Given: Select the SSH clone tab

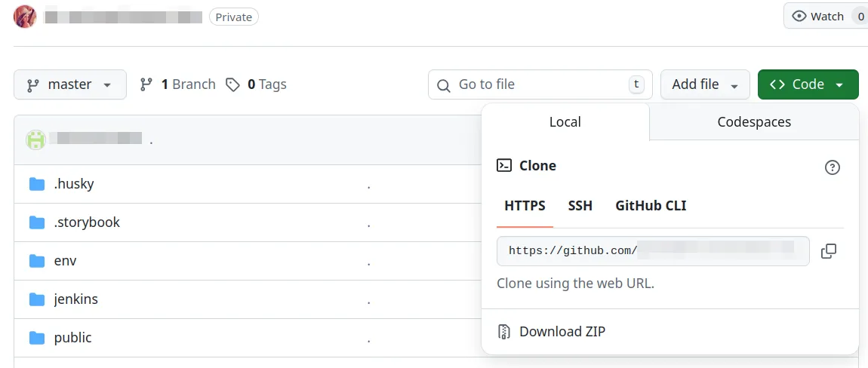Looking at the screenshot, I should click(580, 206).
